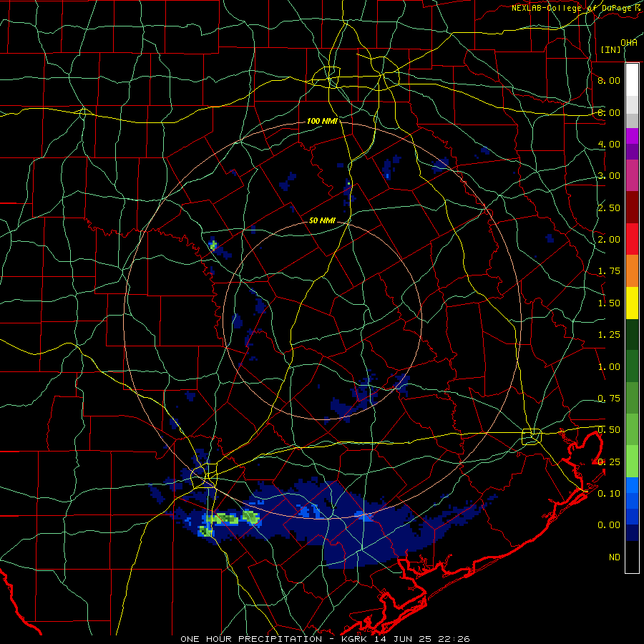Click the '0.10' legend value
This screenshot has width=644, height=644.
tap(609, 494)
